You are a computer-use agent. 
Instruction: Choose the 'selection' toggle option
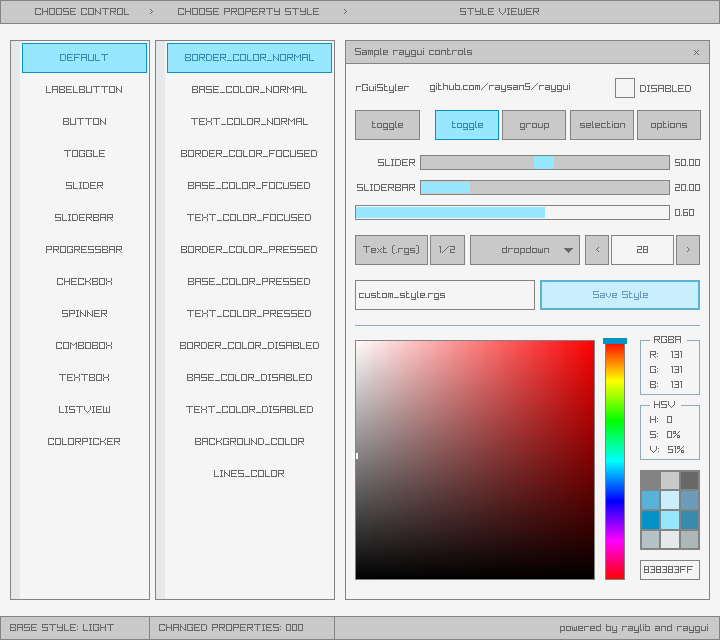click(602, 125)
